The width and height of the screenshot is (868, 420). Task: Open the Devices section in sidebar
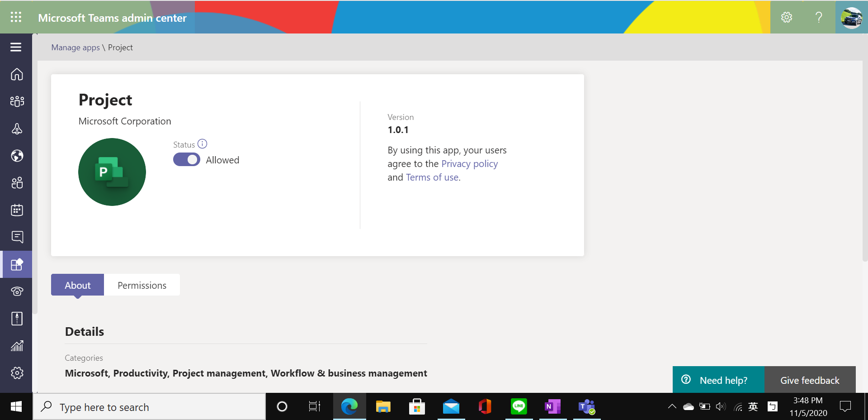[x=17, y=129]
